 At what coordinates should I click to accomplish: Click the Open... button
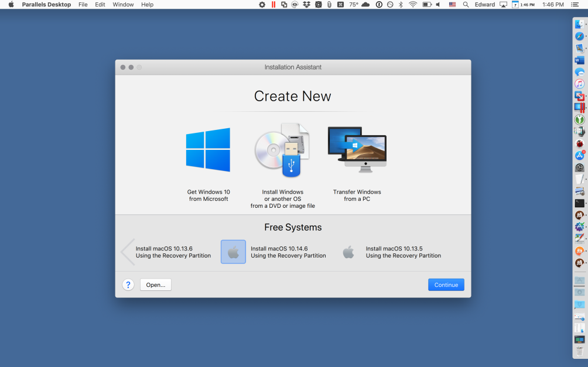pyautogui.click(x=156, y=285)
